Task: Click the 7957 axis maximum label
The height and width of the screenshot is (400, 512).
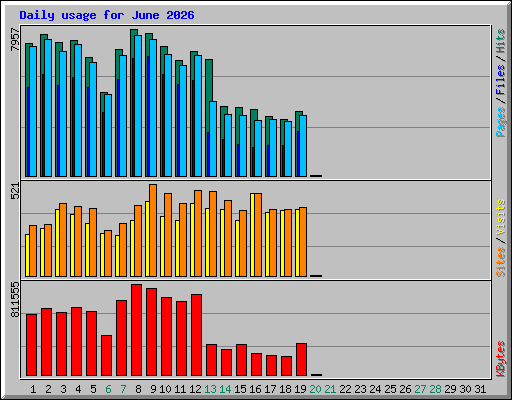Action: (x=15, y=40)
